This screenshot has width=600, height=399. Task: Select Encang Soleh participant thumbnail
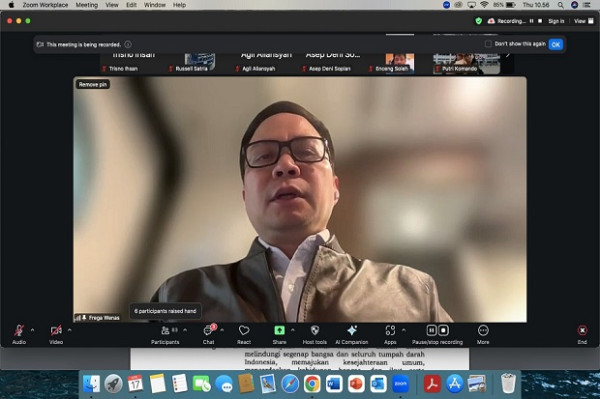pos(399,63)
